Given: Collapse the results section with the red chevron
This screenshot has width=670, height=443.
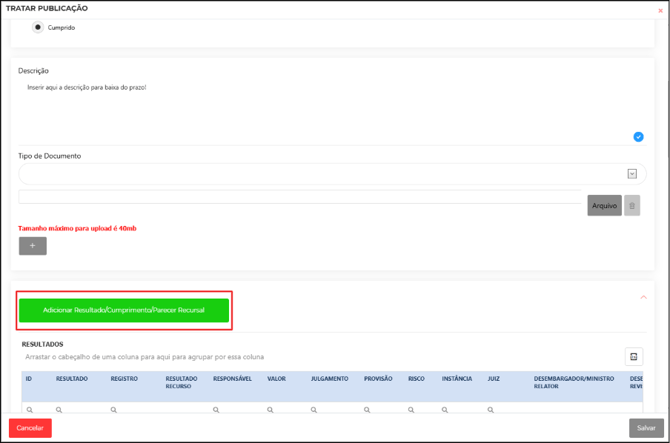Looking at the screenshot, I should [643, 297].
